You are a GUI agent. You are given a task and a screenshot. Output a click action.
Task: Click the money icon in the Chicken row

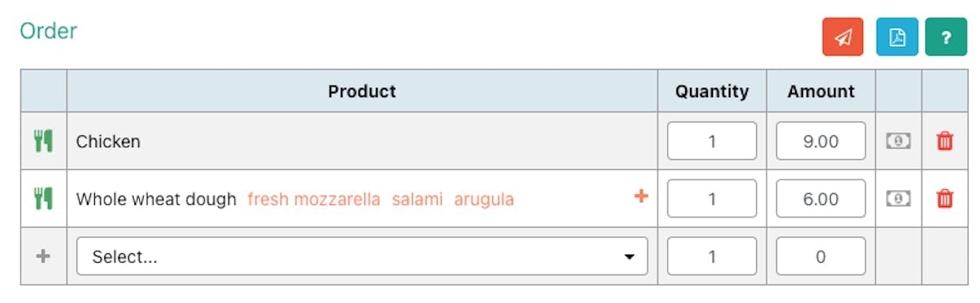tap(898, 142)
